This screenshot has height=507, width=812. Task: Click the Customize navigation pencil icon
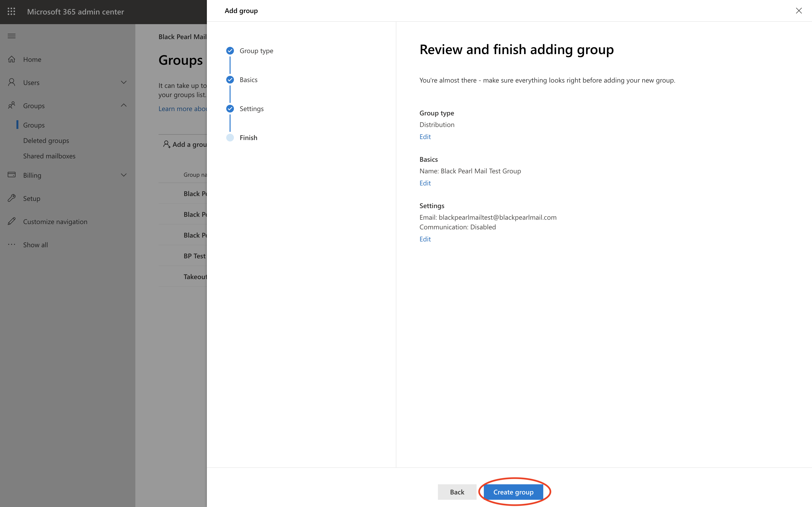pos(11,221)
